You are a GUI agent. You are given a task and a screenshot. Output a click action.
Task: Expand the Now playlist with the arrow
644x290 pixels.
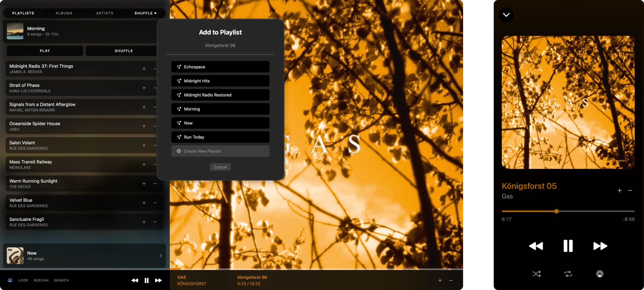coord(161,255)
